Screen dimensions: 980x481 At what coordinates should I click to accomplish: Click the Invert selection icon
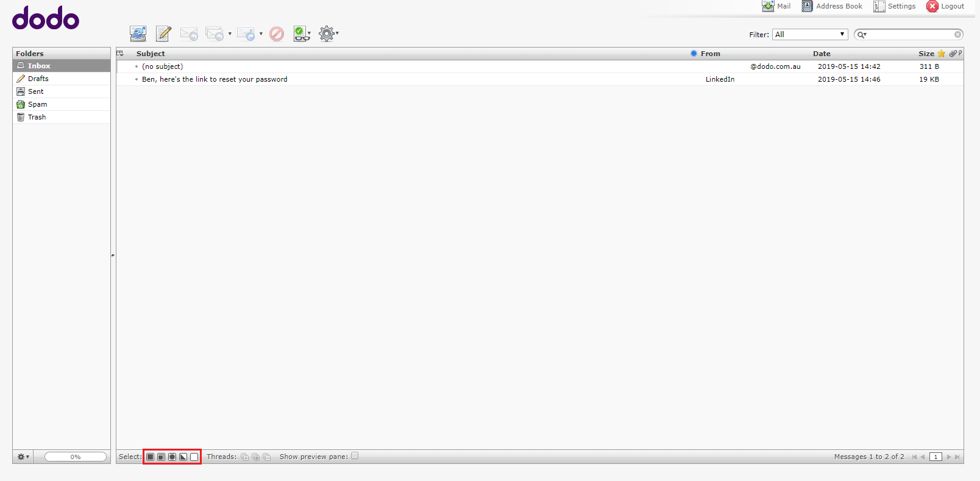pyautogui.click(x=183, y=457)
